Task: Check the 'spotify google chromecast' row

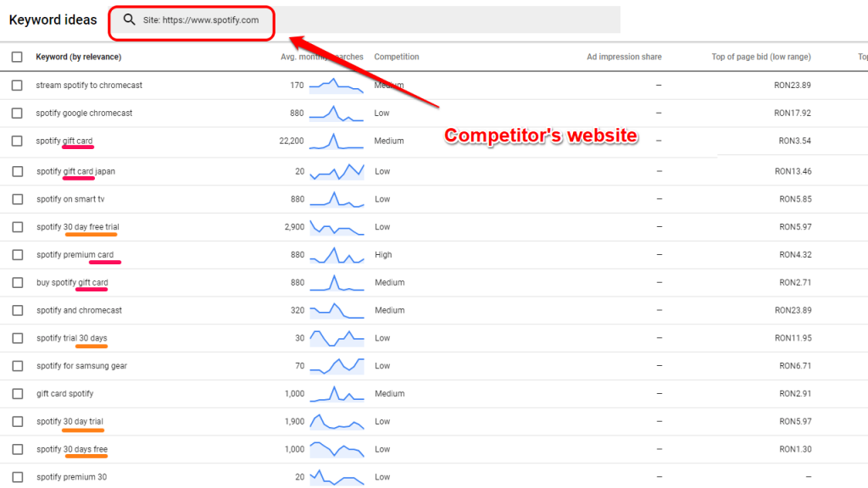Action: click(17, 113)
